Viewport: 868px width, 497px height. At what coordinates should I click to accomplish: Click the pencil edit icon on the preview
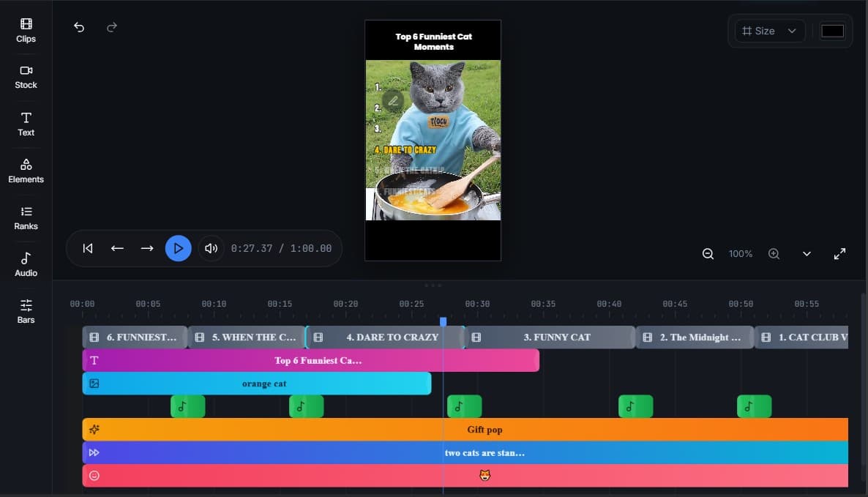click(393, 100)
